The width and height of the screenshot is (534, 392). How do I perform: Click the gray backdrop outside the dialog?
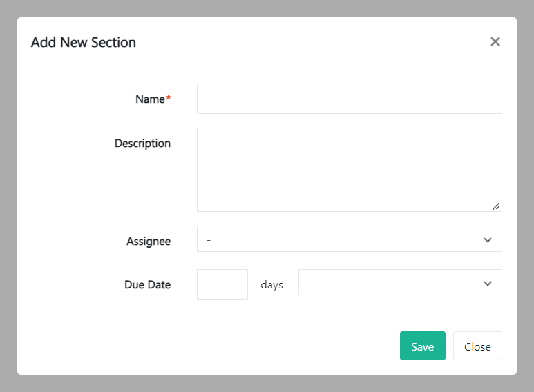[x=8, y=207]
